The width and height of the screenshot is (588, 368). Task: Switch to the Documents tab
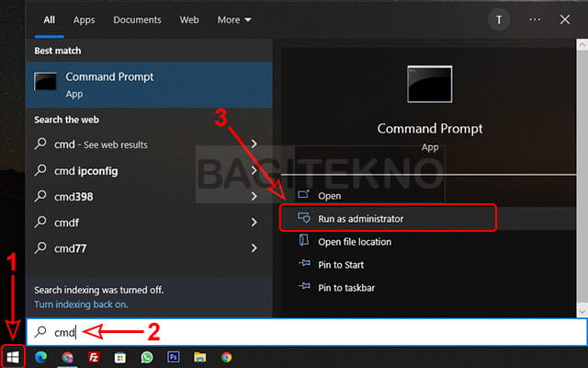(137, 19)
